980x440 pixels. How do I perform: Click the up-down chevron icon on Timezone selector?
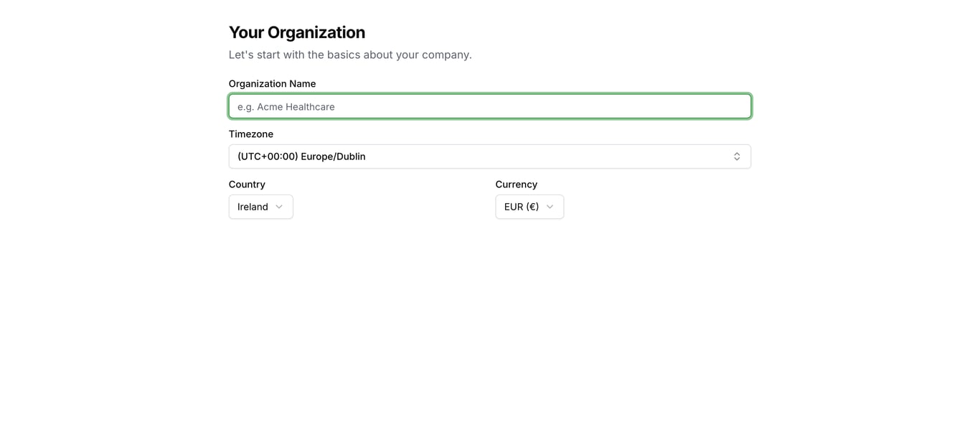click(737, 156)
